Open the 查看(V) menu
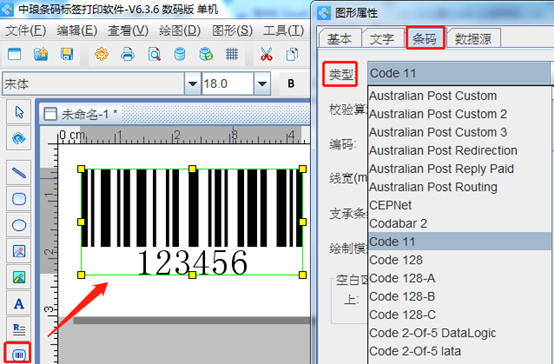554x364 pixels. 128,31
